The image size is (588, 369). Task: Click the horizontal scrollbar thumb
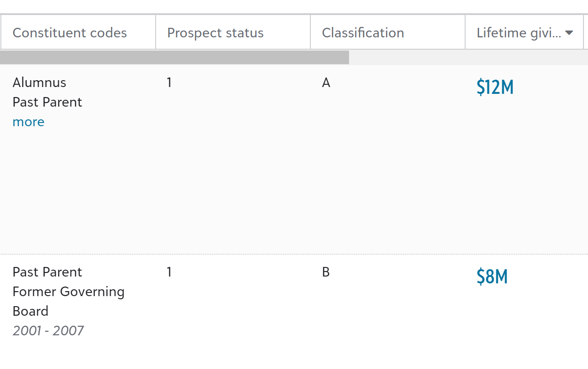coord(174,57)
